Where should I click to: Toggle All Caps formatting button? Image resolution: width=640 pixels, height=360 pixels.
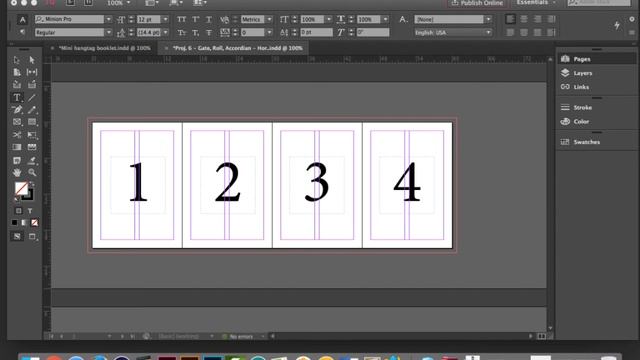pyautogui.click(x=182, y=19)
